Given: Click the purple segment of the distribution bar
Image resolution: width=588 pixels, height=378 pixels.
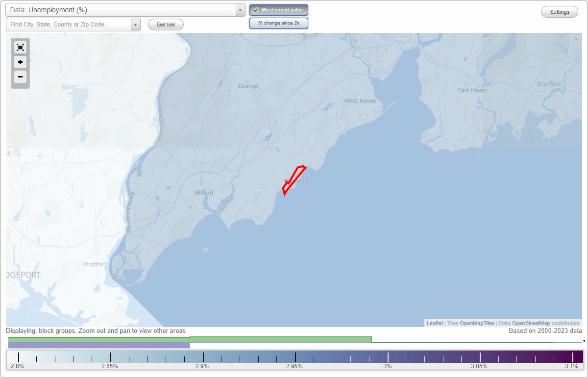Looking at the screenshot, I should pos(98,345).
